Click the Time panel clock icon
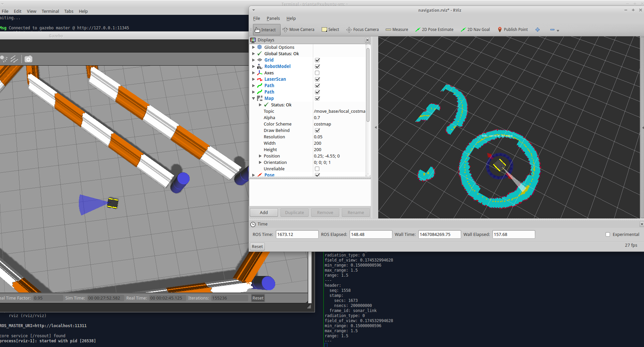Viewport: 644px width, 347px height. (253, 224)
